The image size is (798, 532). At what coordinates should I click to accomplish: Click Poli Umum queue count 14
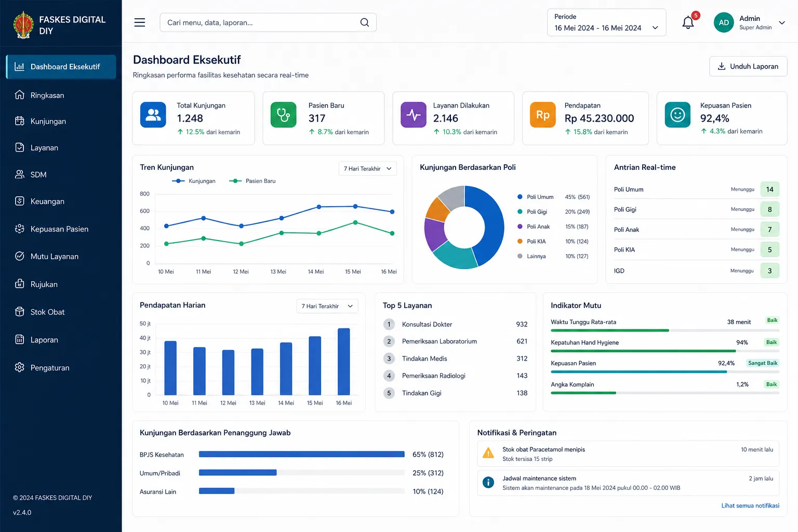pos(769,190)
